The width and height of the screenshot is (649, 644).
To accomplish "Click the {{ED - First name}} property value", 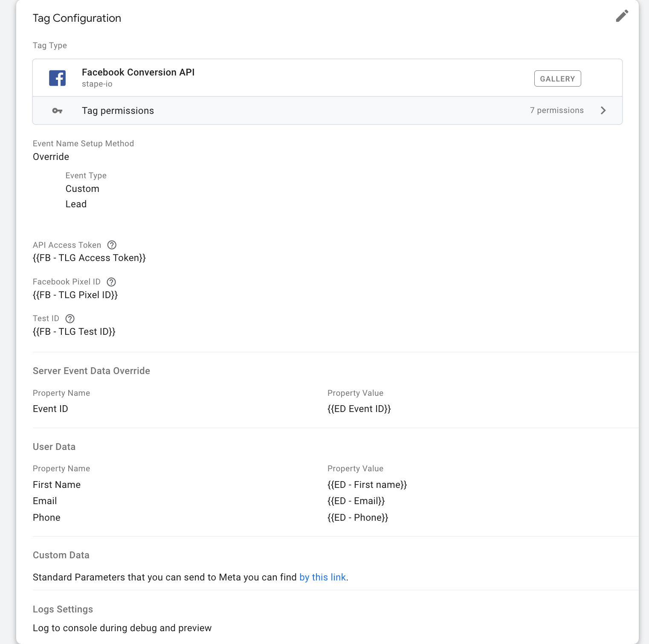I will (367, 484).
